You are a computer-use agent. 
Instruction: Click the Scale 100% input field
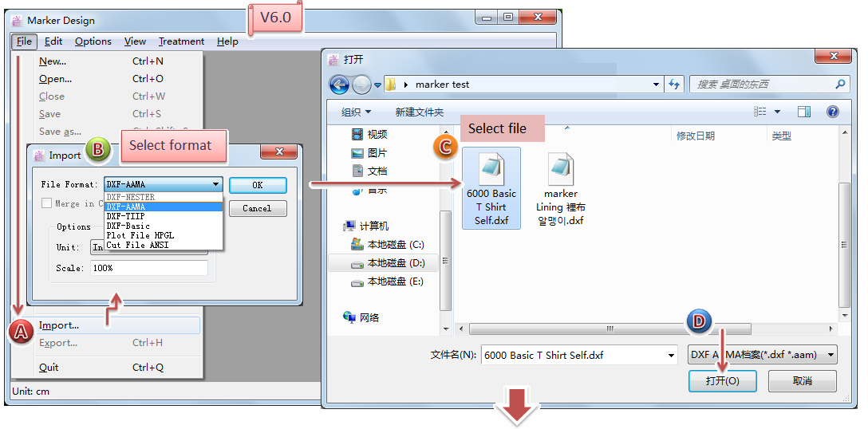(148, 268)
